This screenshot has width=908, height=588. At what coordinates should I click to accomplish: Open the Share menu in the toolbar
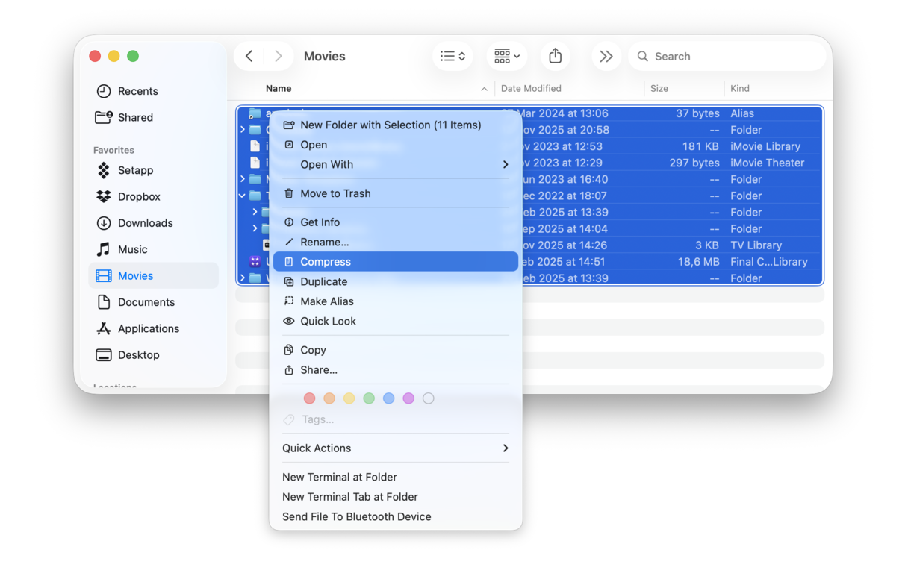(x=556, y=55)
